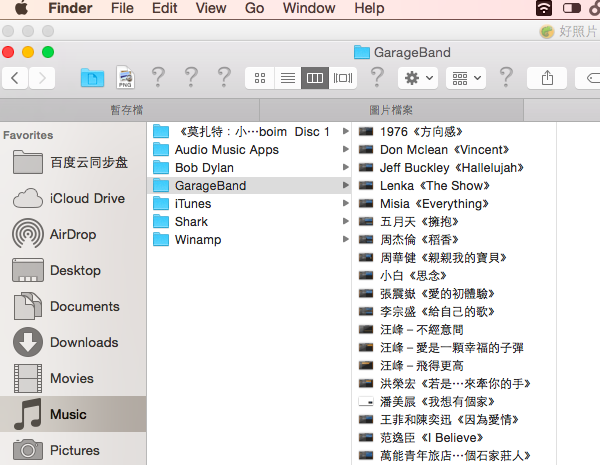600x465 pixels.
Task: Click the 好照片 icon in the window behind
Action: [547, 31]
